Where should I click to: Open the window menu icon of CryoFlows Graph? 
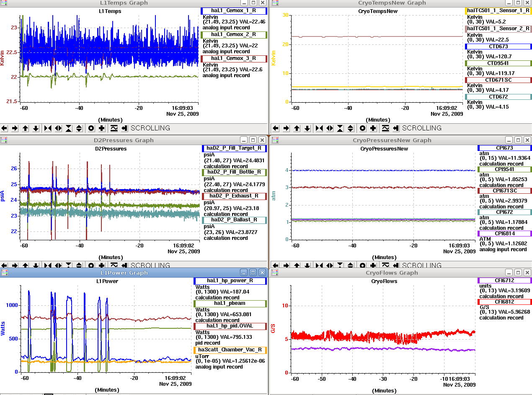pos(275,273)
